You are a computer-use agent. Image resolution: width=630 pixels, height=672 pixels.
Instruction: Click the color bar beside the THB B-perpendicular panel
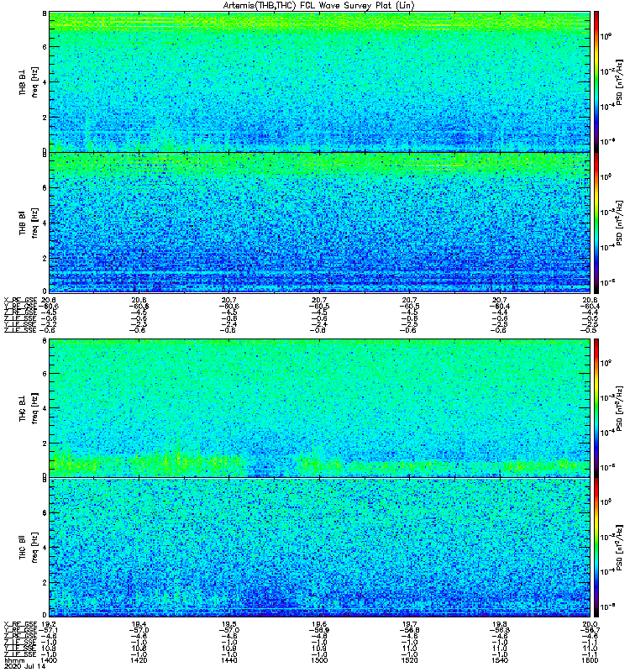(596, 81)
